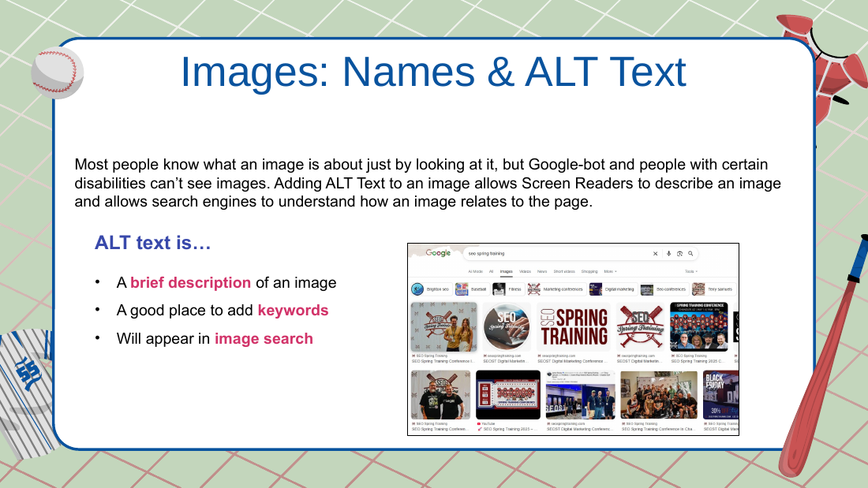Open the large group photo image result
This screenshot has height=488, width=868.
pyautogui.click(x=659, y=394)
